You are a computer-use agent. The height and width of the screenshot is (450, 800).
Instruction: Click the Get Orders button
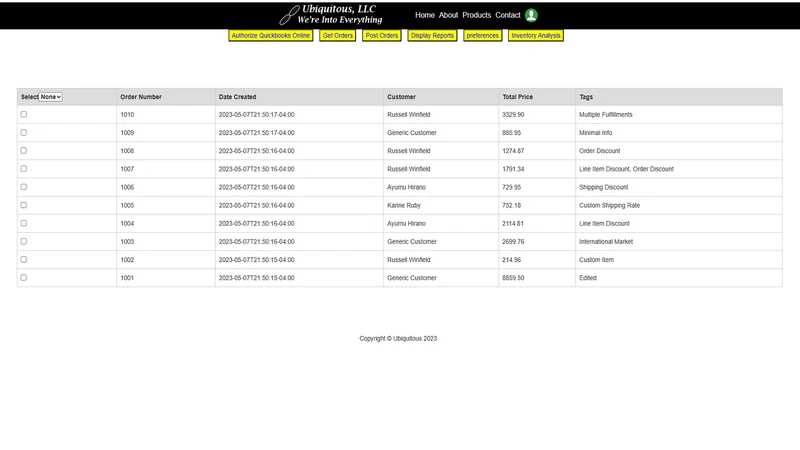point(338,36)
